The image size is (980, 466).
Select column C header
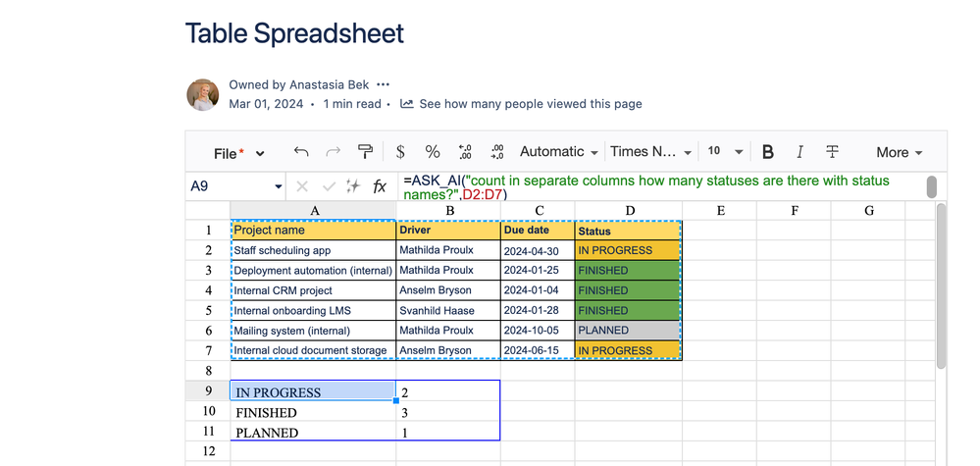(538, 211)
